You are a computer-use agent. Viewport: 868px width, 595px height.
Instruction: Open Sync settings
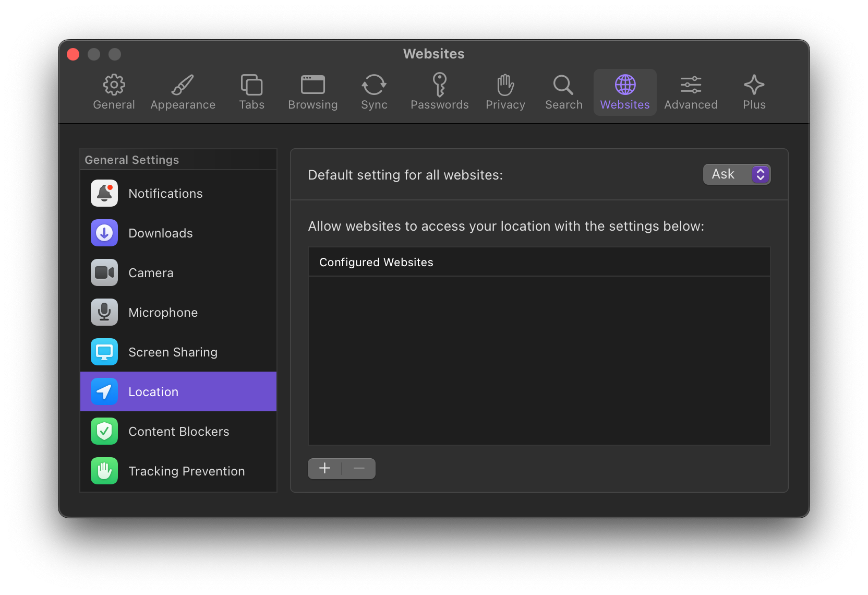pyautogui.click(x=374, y=92)
